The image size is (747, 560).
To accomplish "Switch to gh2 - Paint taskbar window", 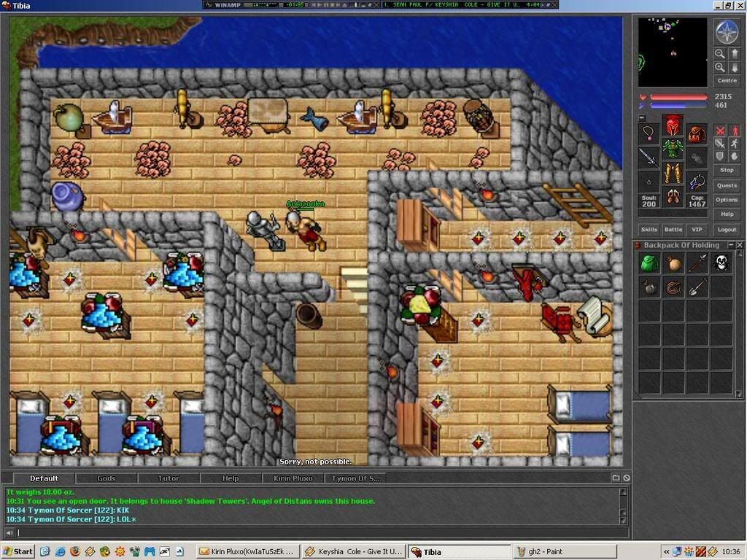I will (565, 551).
